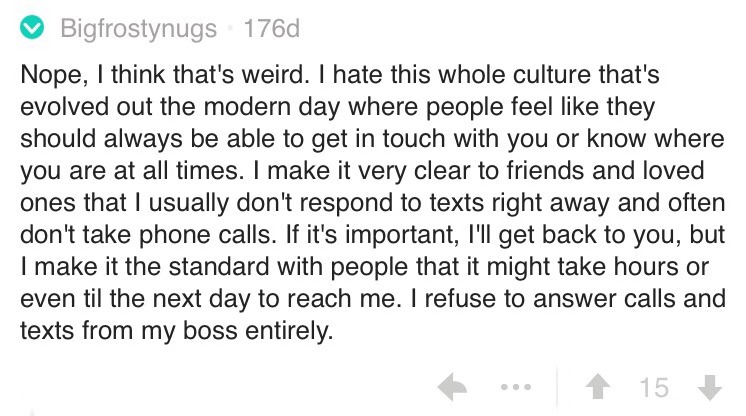The height and width of the screenshot is (416, 746).
Task: Click the line beginning "you are at all times"
Action: tap(362, 170)
